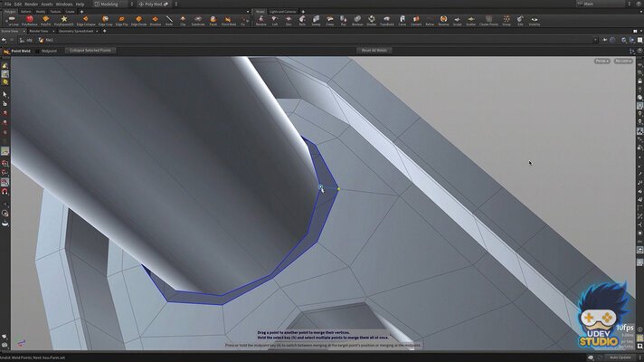The height and width of the screenshot is (362, 644).
Task: Activate the Knife shelf tool
Action: (169, 21)
